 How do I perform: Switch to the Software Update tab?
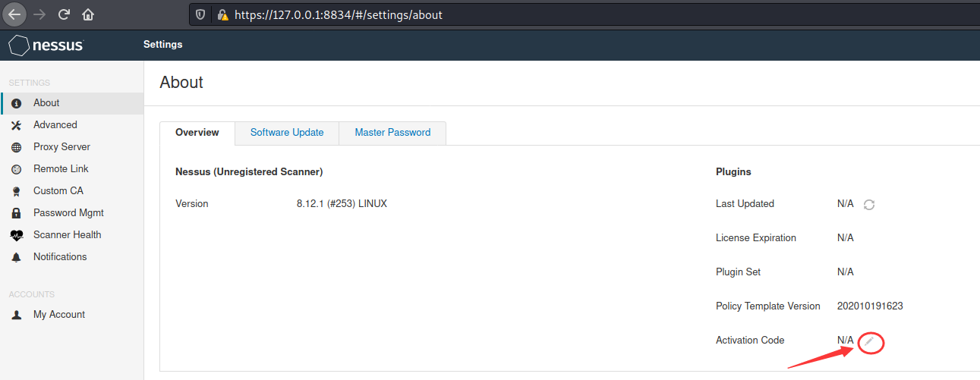pyautogui.click(x=287, y=133)
